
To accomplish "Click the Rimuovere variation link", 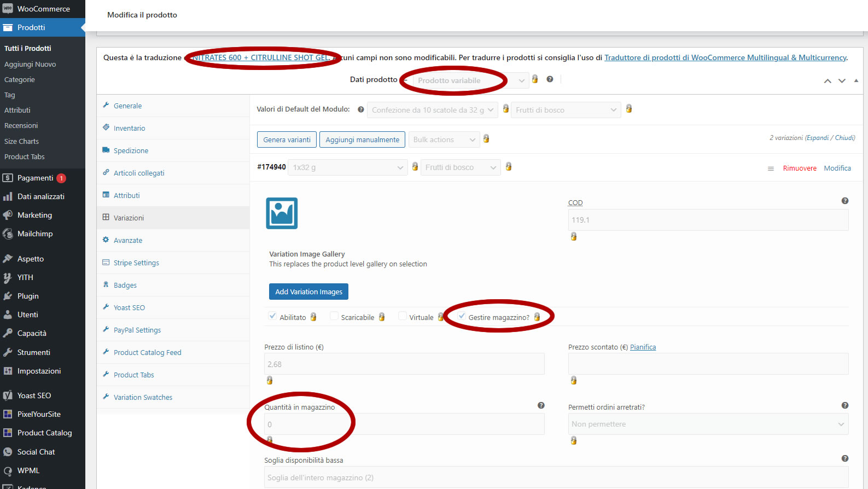I will [x=800, y=168].
